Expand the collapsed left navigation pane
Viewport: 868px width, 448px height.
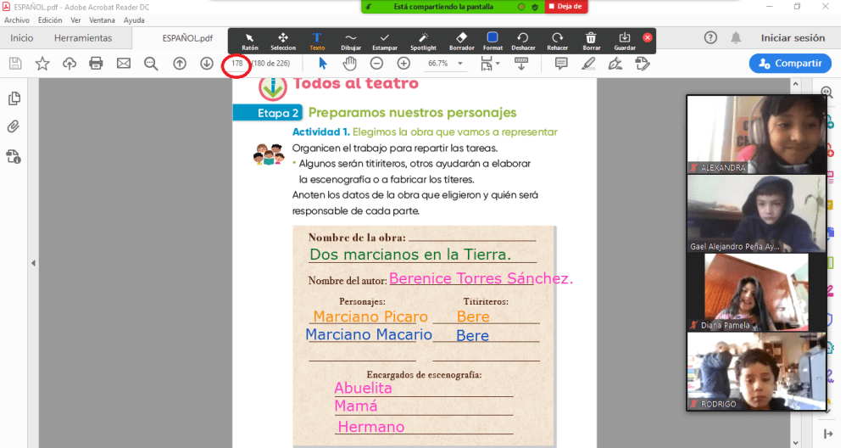click(x=33, y=263)
